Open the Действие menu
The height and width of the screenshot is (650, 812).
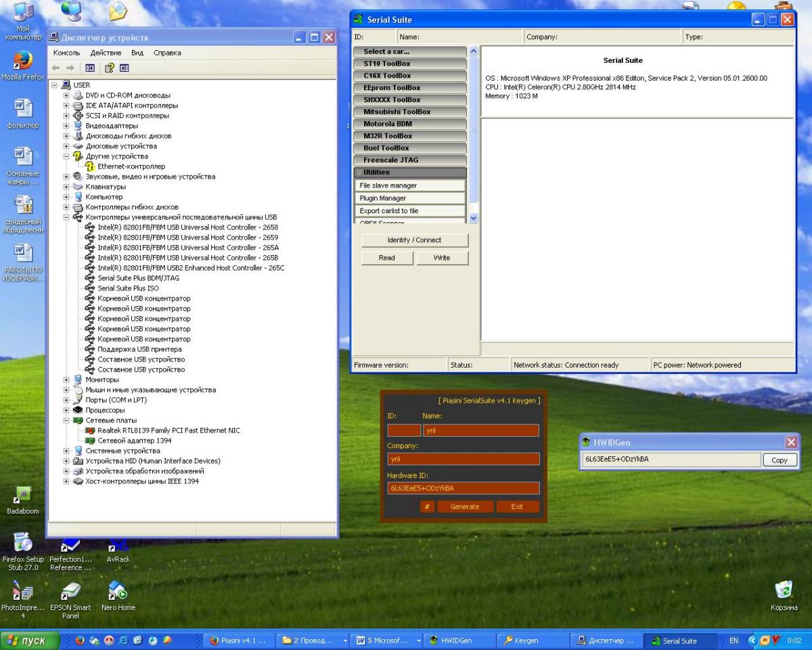click(106, 53)
